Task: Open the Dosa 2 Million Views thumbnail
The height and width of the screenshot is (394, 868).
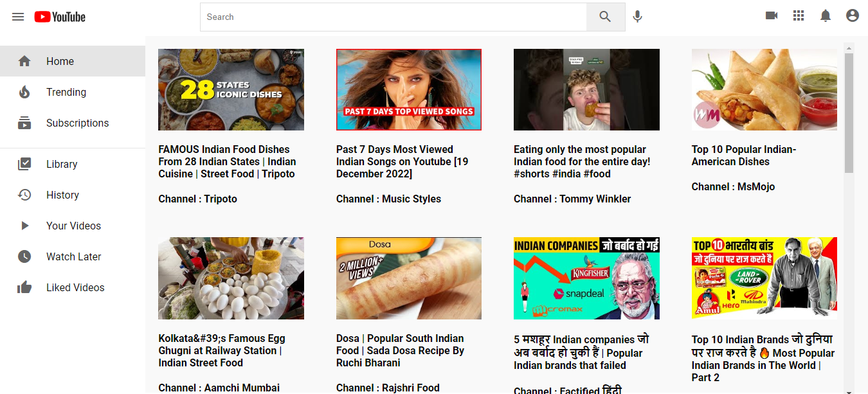Action: tap(409, 278)
